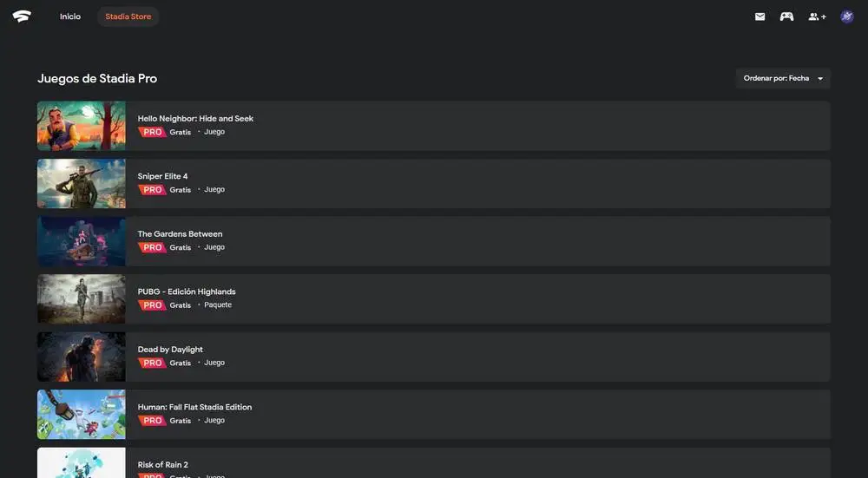This screenshot has width=868, height=478.
Task: Open Human: Fall Flat Stadia Edition title
Action: coord(195,407)
